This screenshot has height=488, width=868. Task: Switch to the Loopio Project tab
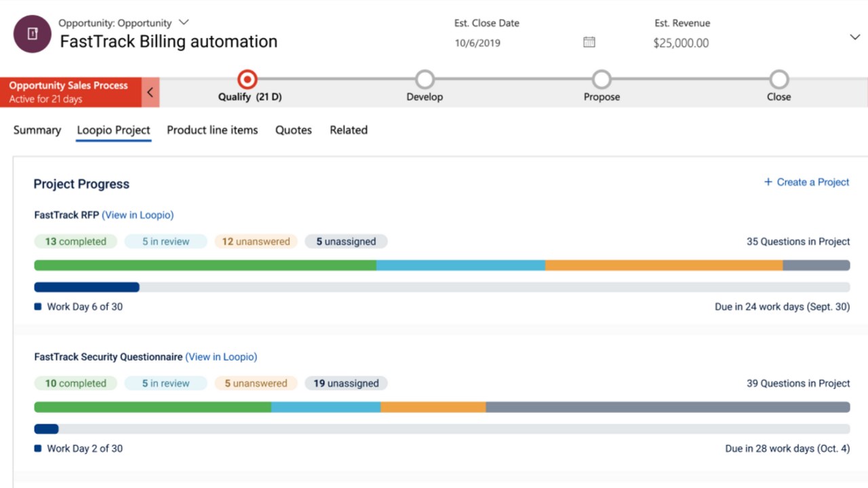[x=113, y=130]
